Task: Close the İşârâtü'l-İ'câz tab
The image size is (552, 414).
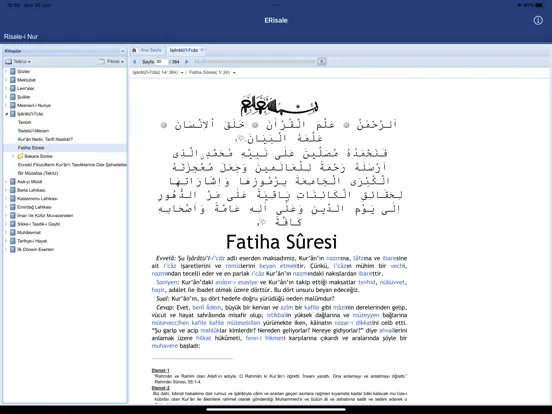Action: click(202, 50)
